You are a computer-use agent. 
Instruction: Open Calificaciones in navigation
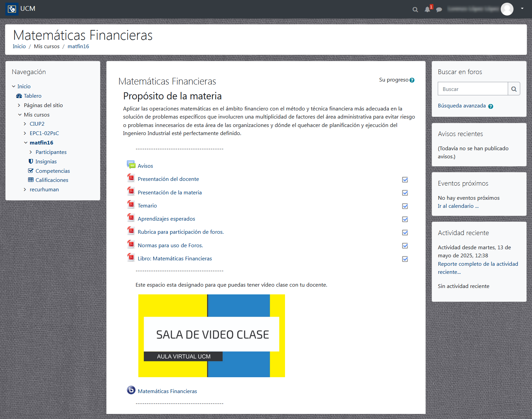click(52, 180)
